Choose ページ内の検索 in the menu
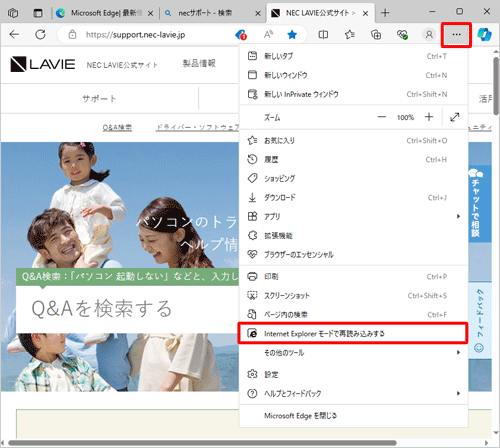 (x=353, y=314)
